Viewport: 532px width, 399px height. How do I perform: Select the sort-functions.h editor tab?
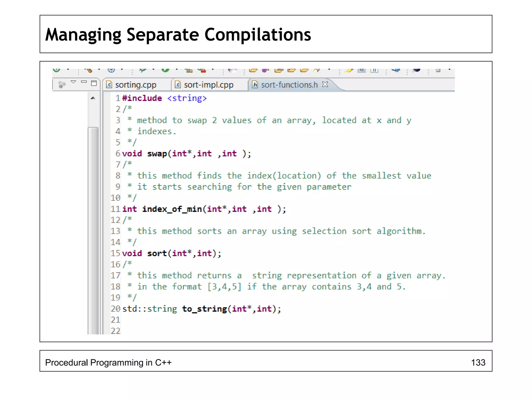(289, 85)
